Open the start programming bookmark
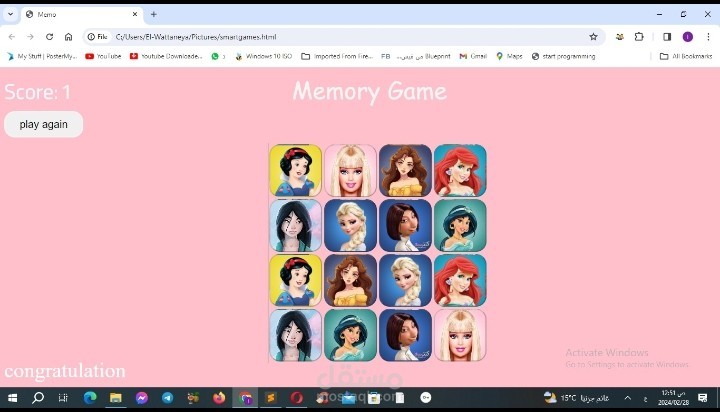720x412 pixels. (x=563, y=56)
